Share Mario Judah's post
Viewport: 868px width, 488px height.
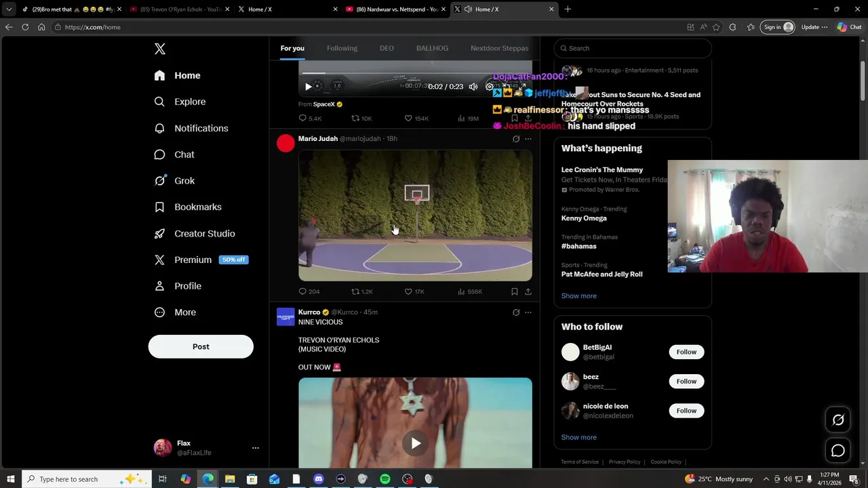click(528, 291)
